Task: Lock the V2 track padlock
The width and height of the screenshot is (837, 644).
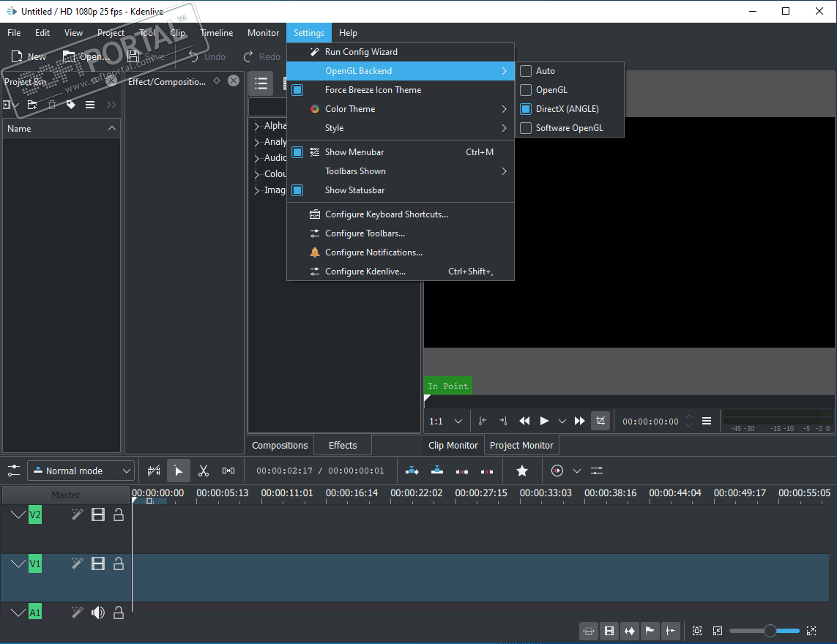Action: click(119, 515)
